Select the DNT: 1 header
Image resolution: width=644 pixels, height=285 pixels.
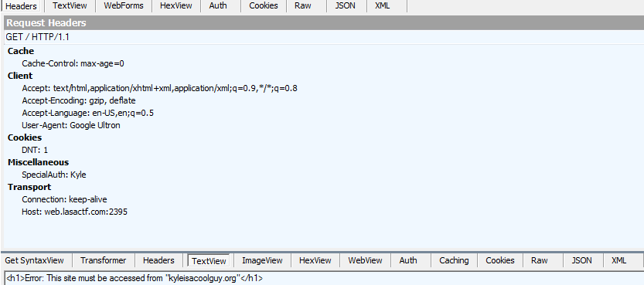point(35,150)
